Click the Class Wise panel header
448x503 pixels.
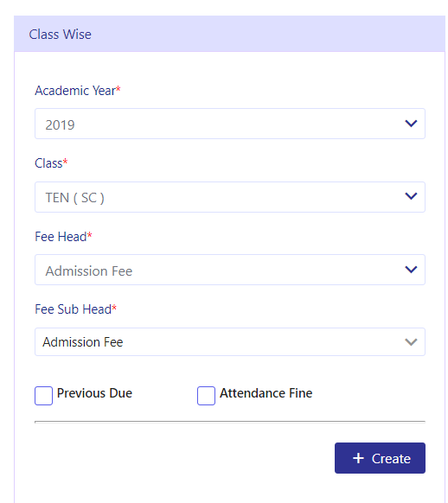(x=229, y=34)
